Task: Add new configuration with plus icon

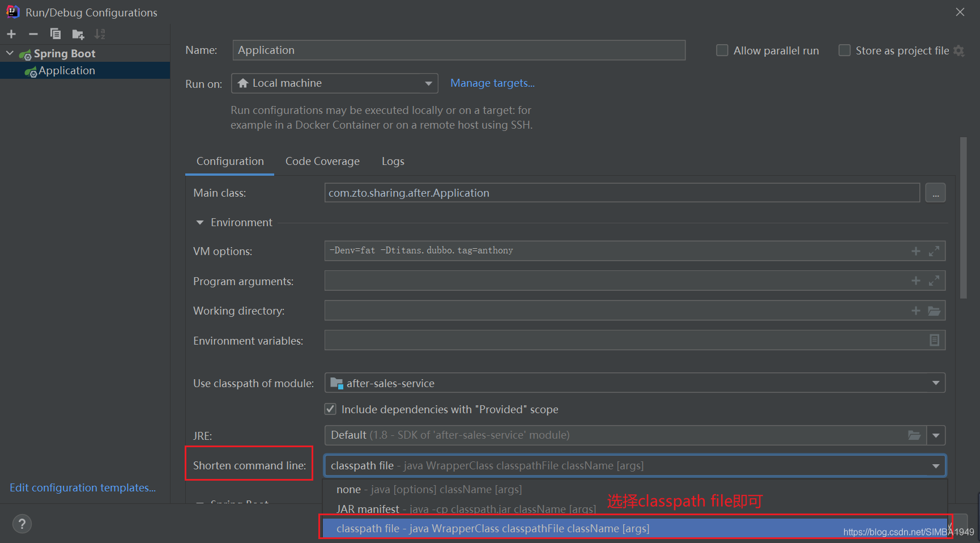Action: (11, 34)
